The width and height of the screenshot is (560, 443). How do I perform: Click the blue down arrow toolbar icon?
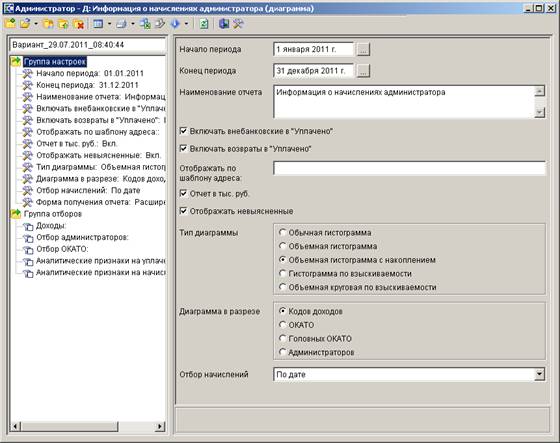175,24
